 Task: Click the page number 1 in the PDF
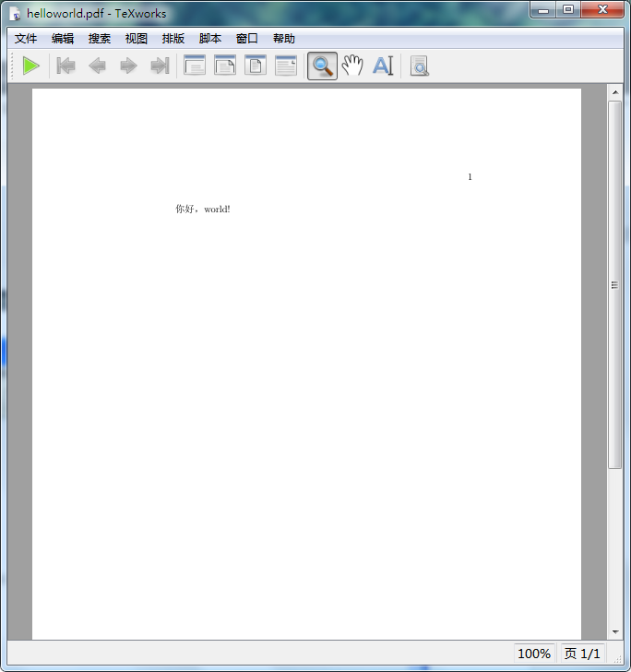coord(470,177)
